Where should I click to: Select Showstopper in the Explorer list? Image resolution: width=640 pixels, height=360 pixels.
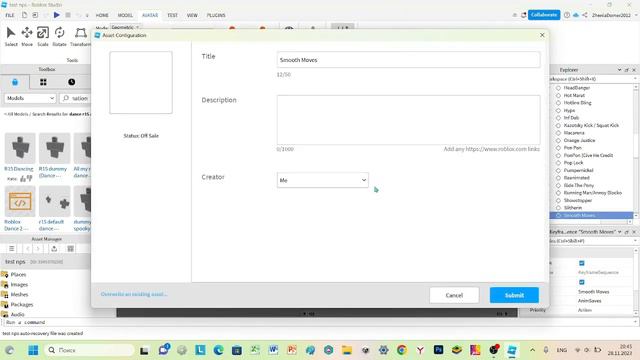tap(578, 200)
